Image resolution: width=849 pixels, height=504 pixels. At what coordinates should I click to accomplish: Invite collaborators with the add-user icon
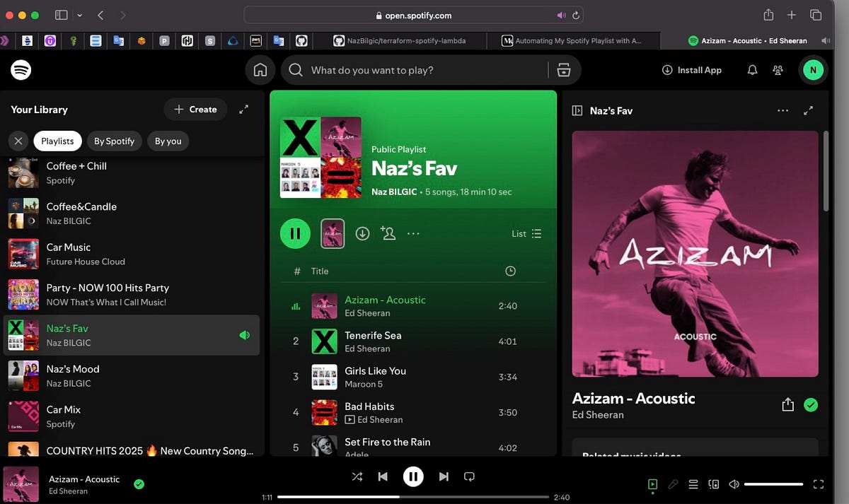click(388, 233)
